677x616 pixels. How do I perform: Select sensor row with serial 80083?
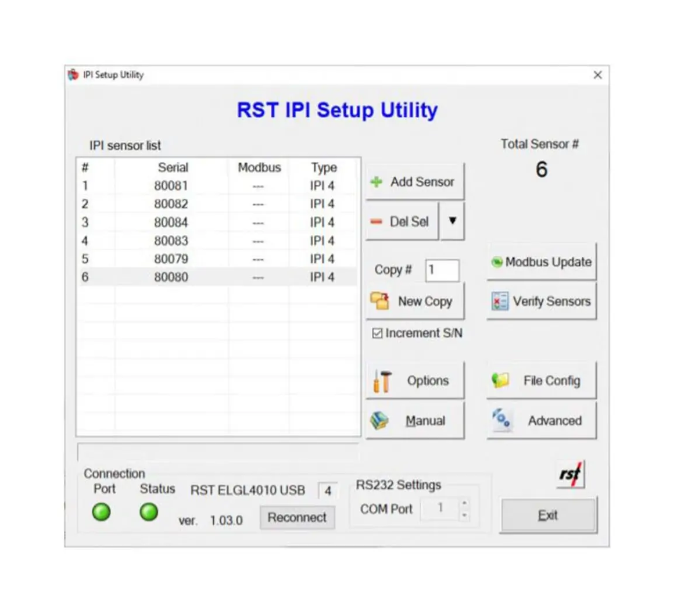pyautogui.click(x=218, y=241)
